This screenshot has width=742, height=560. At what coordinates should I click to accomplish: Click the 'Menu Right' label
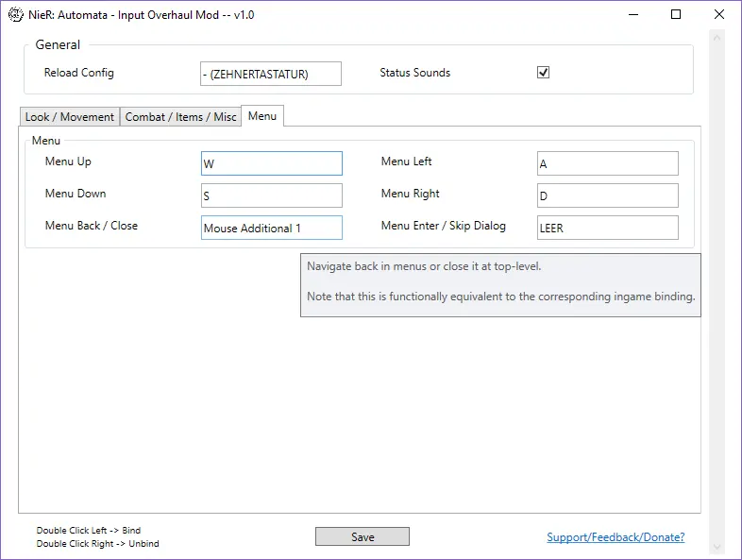[411, 194]
